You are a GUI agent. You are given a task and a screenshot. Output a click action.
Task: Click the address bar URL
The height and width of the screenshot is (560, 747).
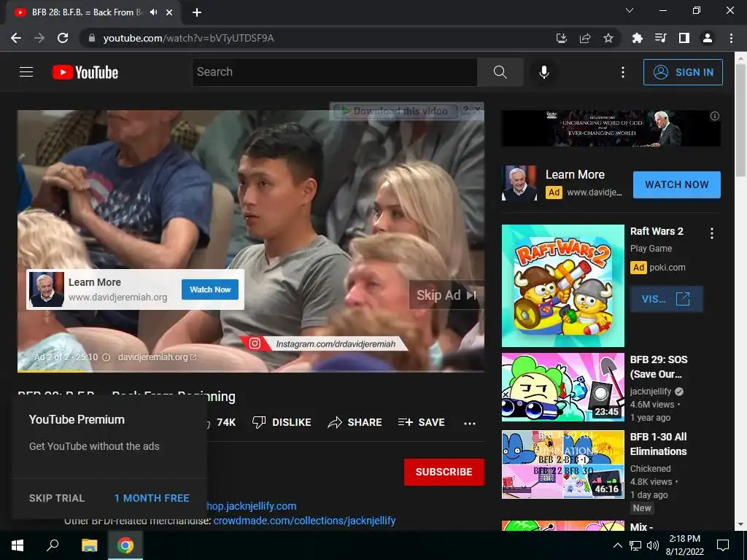(189, 38)
